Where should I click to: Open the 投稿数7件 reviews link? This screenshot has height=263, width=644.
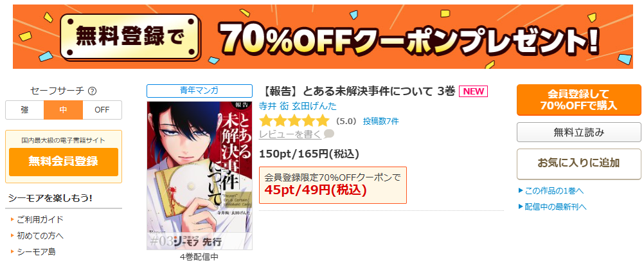[380, 122]
